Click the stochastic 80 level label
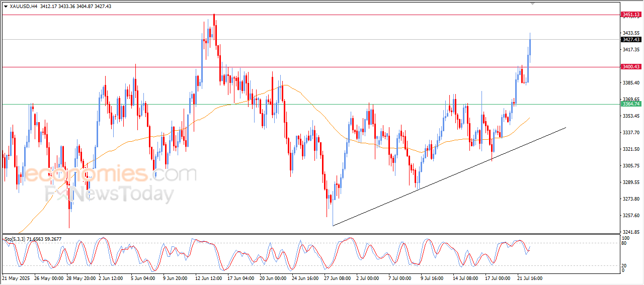The width and height of the screenshot is (644, 285). click(x=624, y=244)
